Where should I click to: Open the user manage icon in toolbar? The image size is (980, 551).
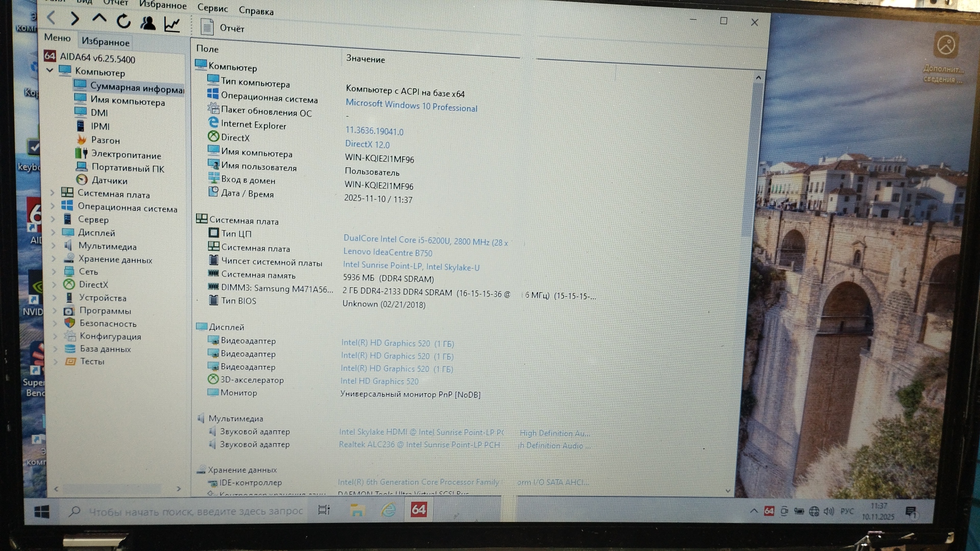(x=148, y=23)
